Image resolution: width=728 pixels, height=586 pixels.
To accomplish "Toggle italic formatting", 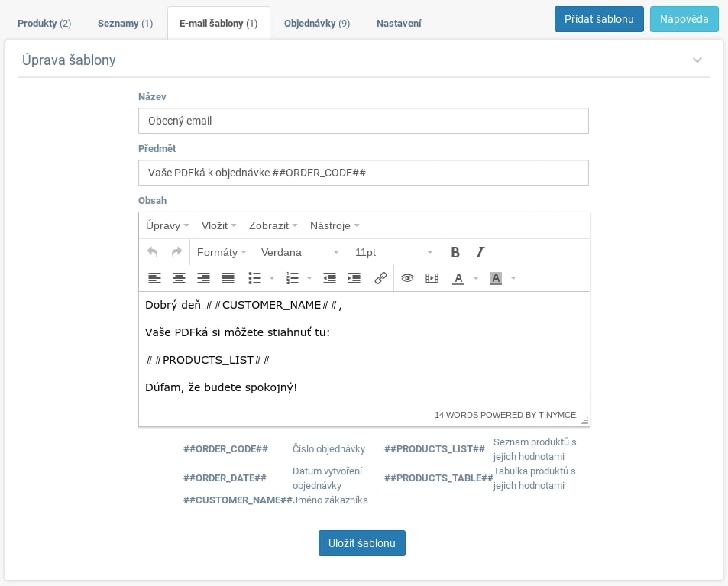I will (x=480, y=252).
